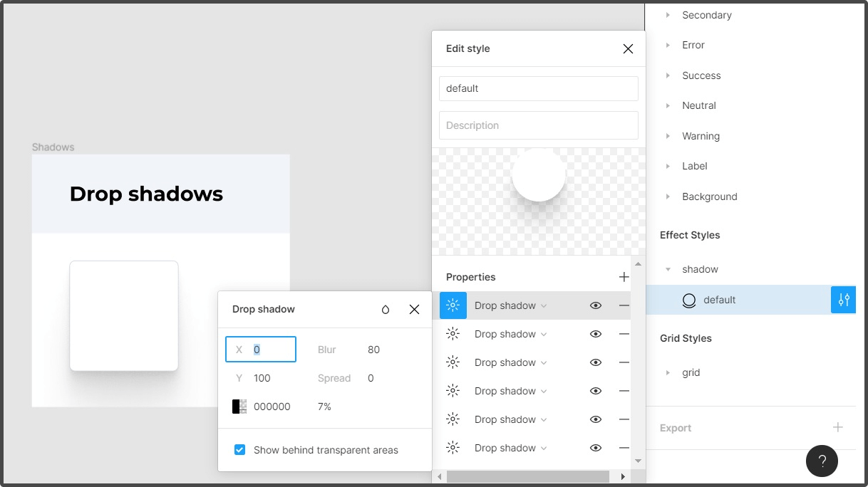The width and height of the screenshot is (868, 487).
Task: Expand the Secondary color styles group
Action: click(668, 15)
